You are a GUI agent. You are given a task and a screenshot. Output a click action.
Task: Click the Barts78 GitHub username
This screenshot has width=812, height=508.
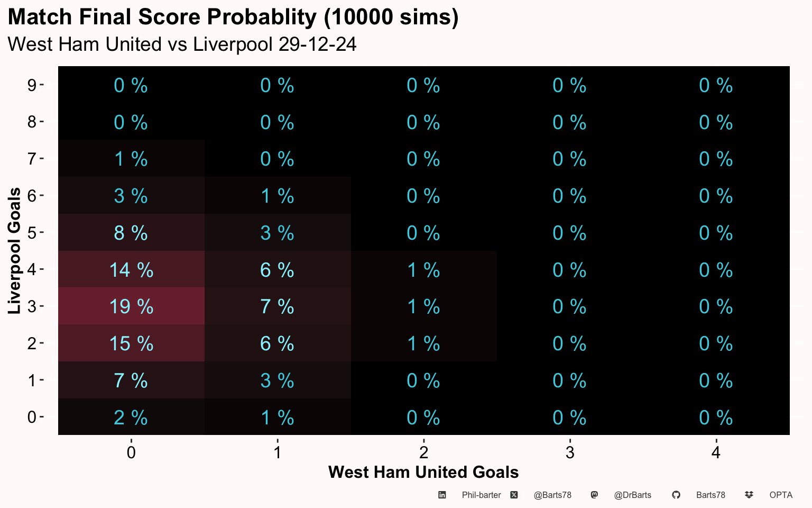click(x=710, y=495)
